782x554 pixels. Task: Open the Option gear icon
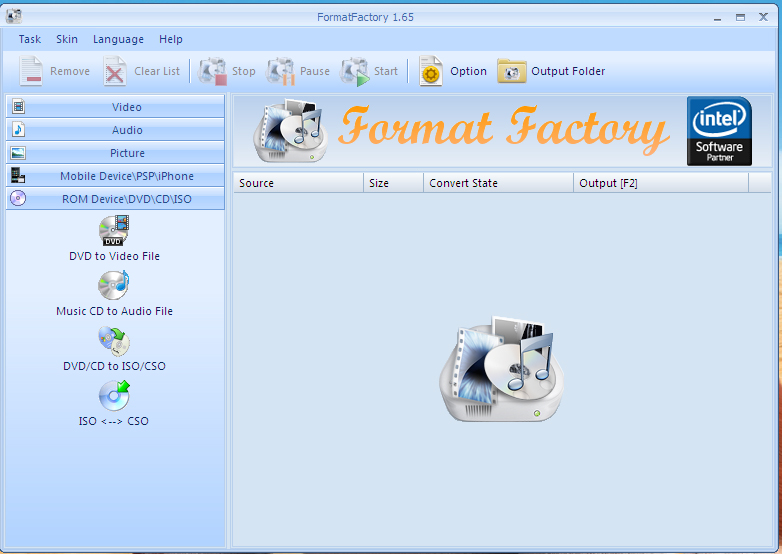coord(431,71)
